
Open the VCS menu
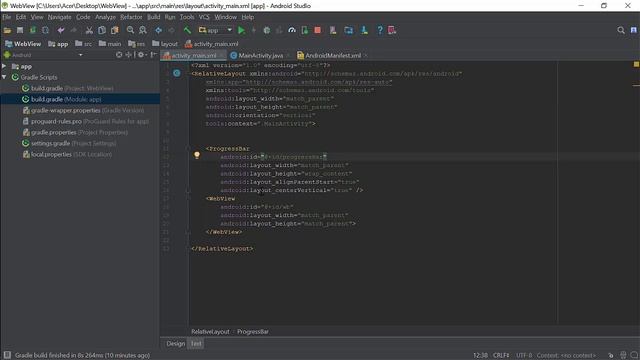pyautogui.click(x=204, y=17)
